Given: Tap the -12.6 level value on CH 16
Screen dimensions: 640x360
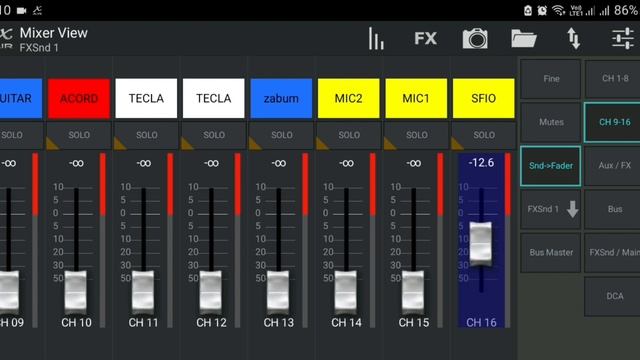Looking at the screenshot, I should (x=481, y=163).
